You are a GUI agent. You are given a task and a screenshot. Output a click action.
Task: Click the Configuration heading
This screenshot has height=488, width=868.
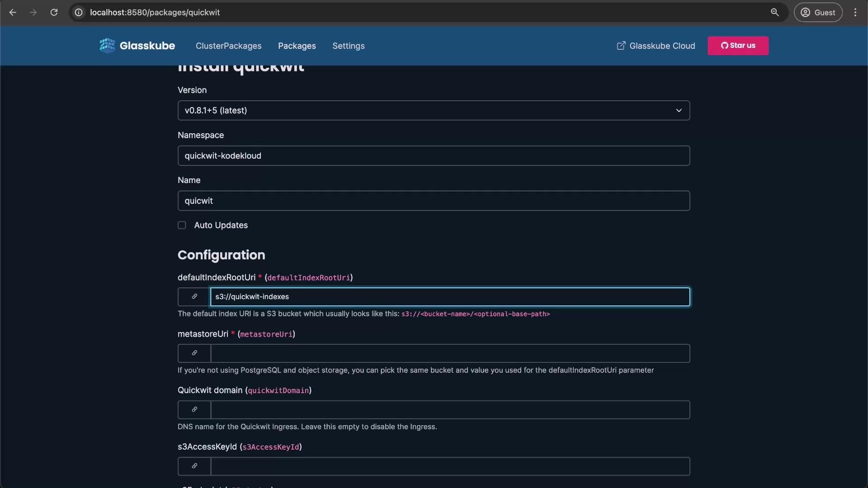[221, 255]
